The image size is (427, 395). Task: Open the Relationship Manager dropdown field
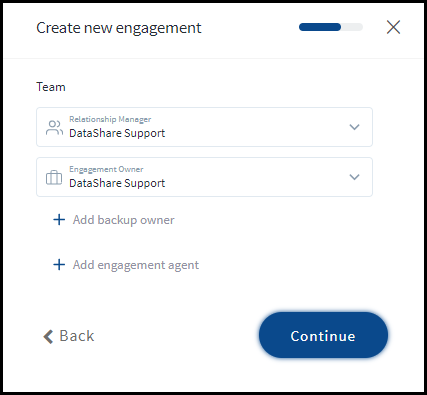(x=204, y=127)
